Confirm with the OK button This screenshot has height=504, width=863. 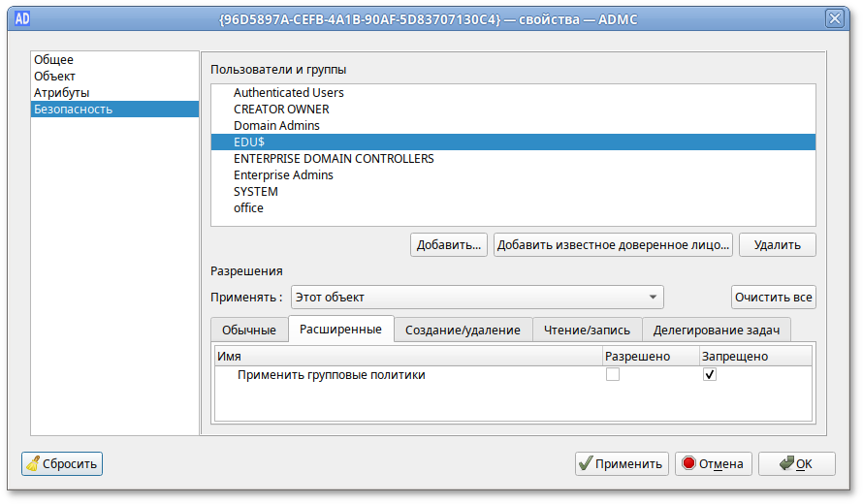(796, 464)
